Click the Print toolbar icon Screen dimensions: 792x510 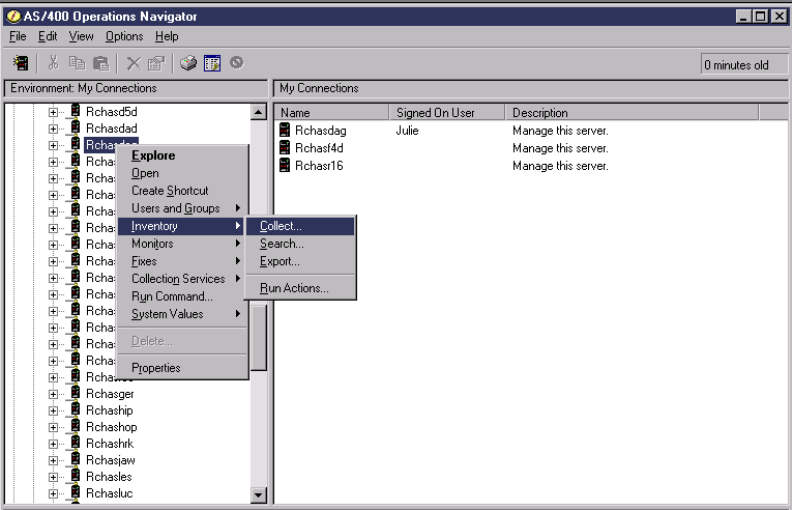pos(188,63)
